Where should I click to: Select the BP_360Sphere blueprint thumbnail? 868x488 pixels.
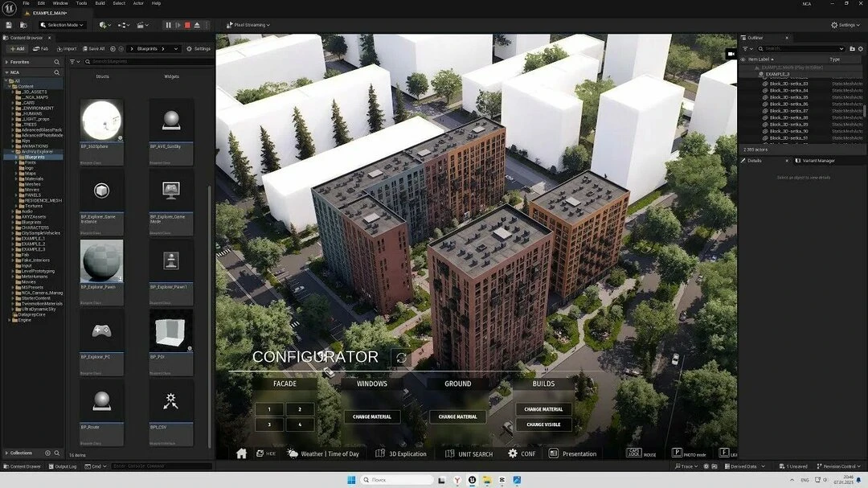(101, 121)
